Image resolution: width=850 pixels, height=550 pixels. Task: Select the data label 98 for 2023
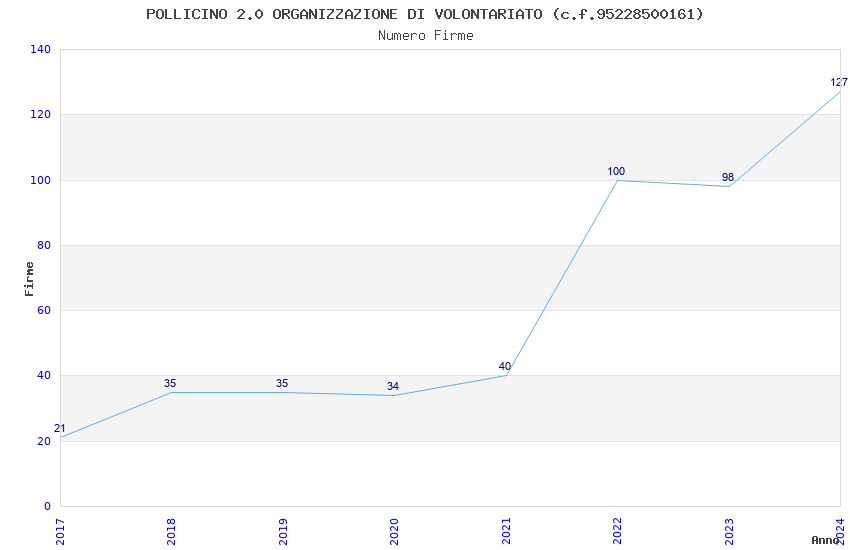728,177
